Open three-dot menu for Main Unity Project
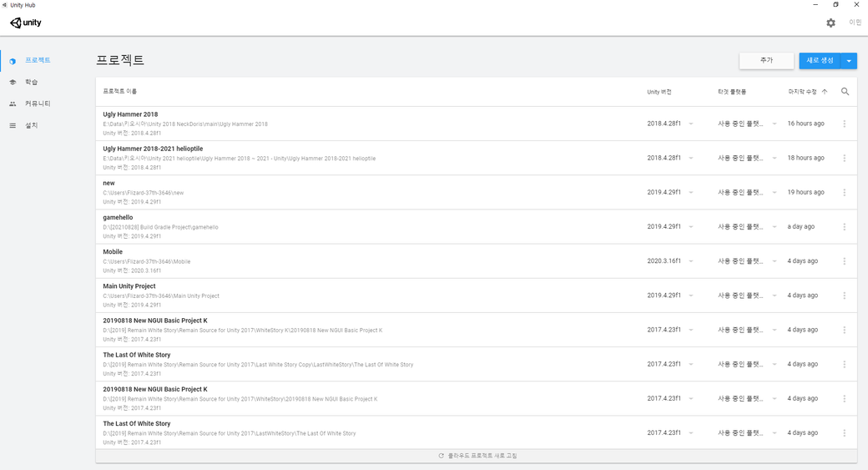 (844, 296)
